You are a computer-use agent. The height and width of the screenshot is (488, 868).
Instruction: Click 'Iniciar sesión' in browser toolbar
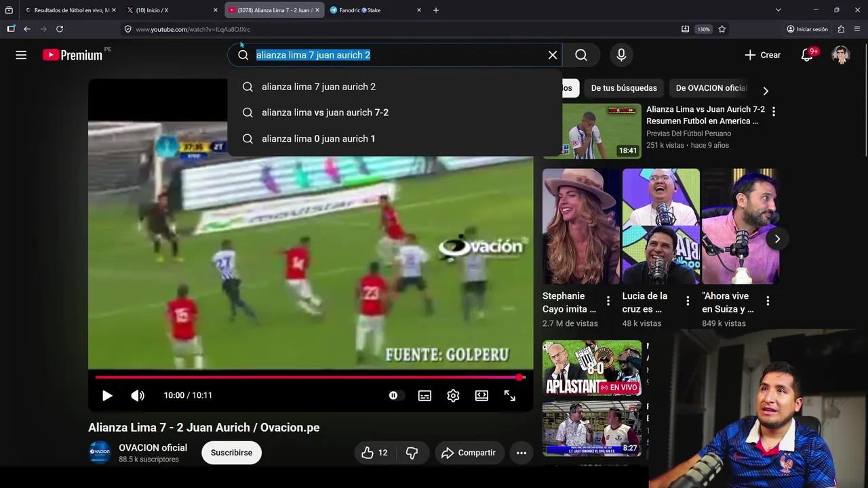[x=807, y=29]
